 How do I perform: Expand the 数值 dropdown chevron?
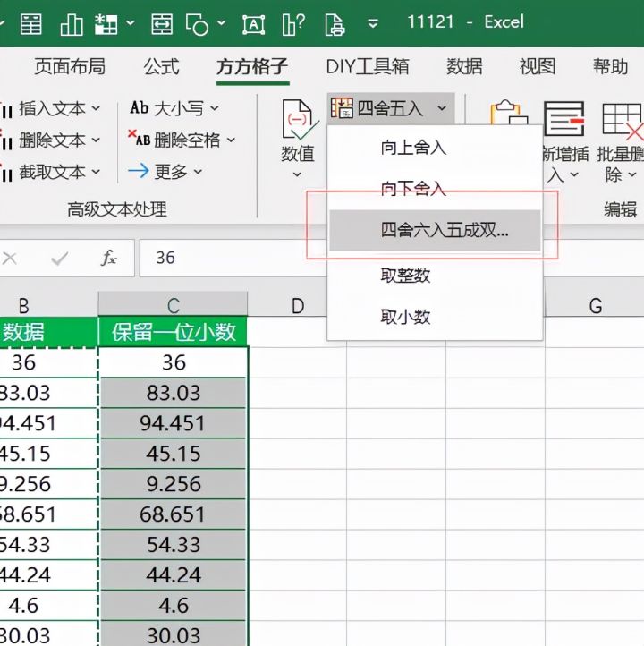click(297, 174)
